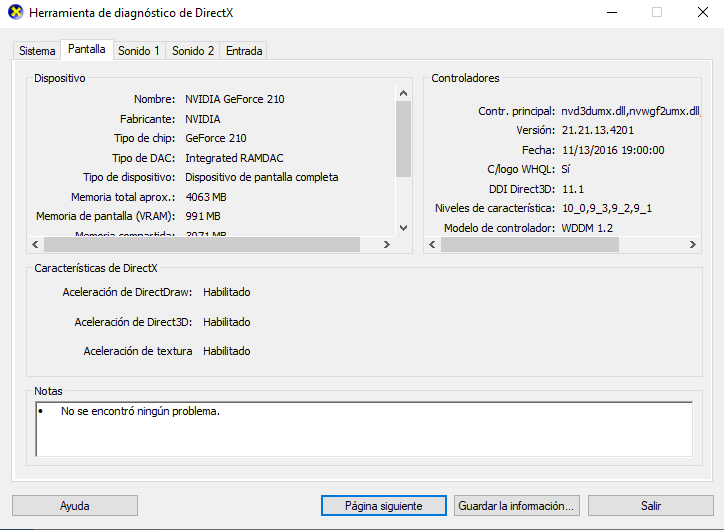
Task: Click Dispositivo panel scroll down arrow
Action: [404, 228]
